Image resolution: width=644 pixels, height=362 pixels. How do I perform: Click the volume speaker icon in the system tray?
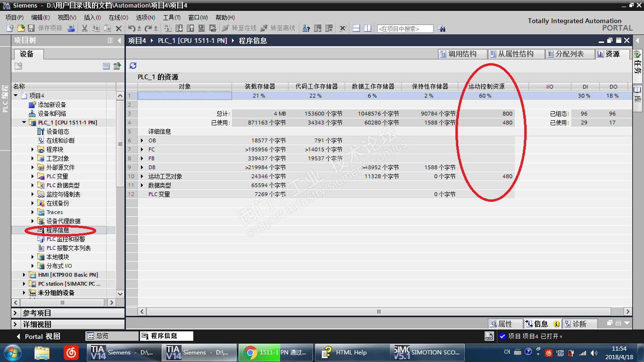click(x=593, y=353)
